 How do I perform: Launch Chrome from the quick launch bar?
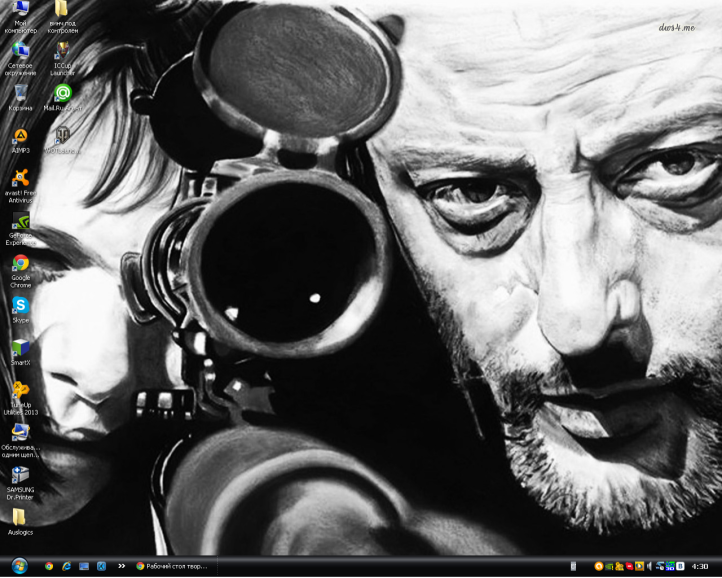pyautogui.click(x=49, y=566)
